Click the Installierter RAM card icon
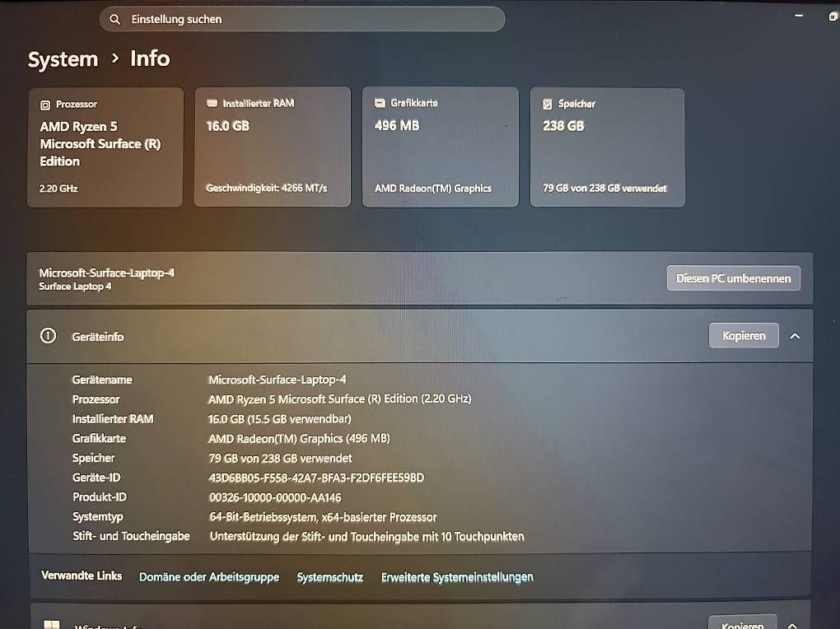840x629 pixels. coord(212,103)
